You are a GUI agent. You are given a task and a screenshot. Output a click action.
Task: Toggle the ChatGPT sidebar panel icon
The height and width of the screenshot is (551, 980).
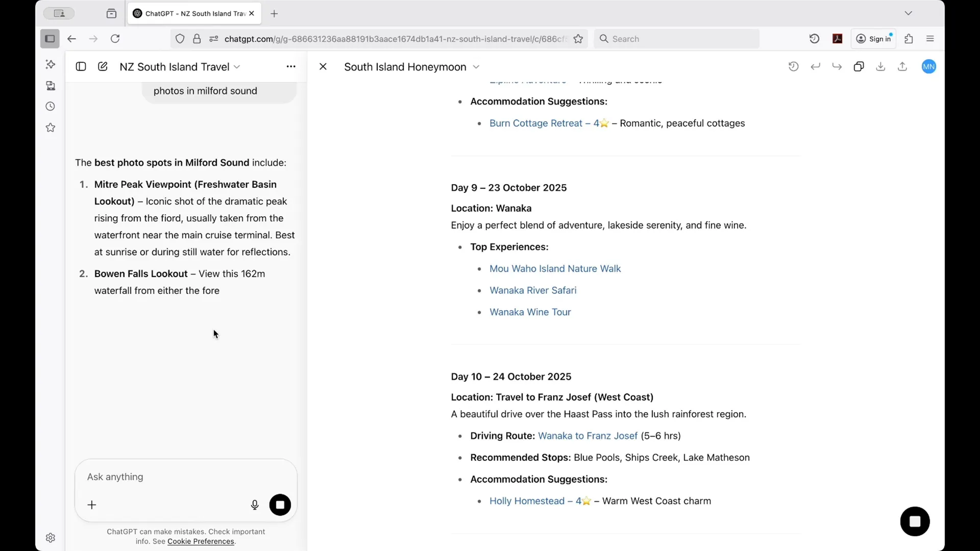81,67
